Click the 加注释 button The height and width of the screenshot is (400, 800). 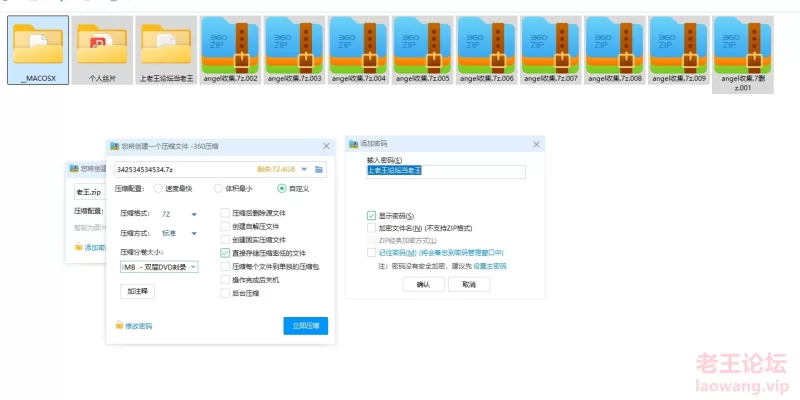coord(138,291)
